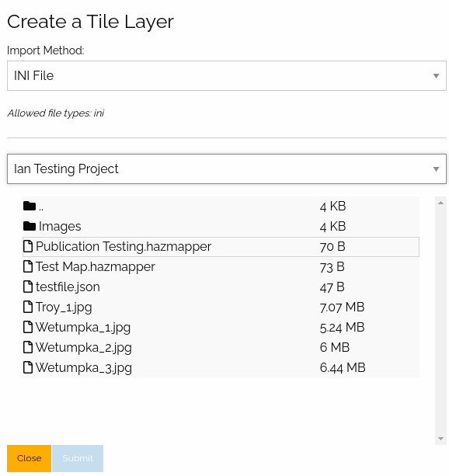Choose the Troy_1.jpg file icon
This screenshot has width=449, height=476.
[28, 307]
